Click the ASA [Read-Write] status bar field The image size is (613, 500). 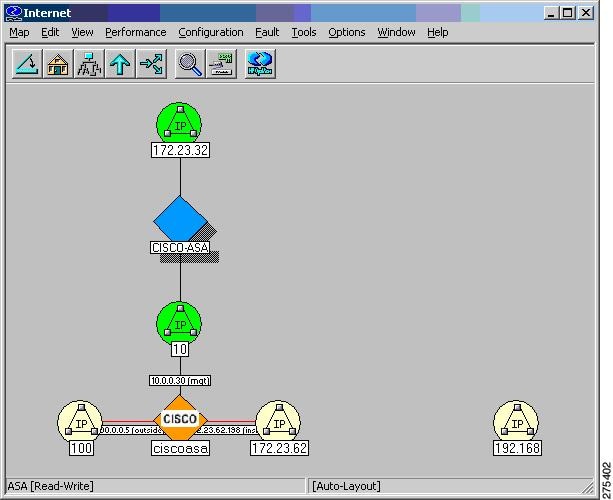(x=155, y=486)
